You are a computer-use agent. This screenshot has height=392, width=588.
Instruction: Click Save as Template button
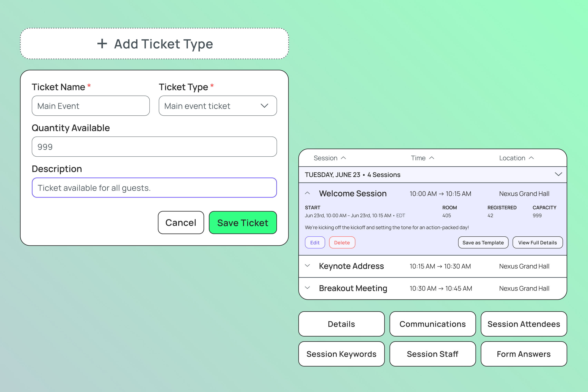click(483, 242)
